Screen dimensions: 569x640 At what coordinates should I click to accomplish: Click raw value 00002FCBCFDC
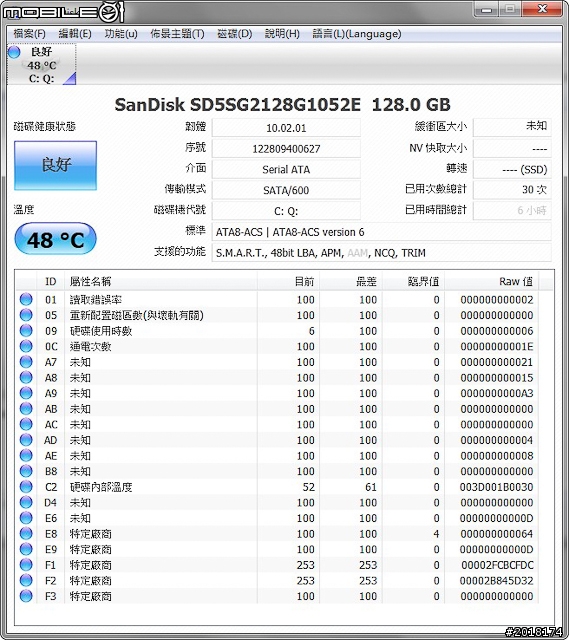click(497, 565)
